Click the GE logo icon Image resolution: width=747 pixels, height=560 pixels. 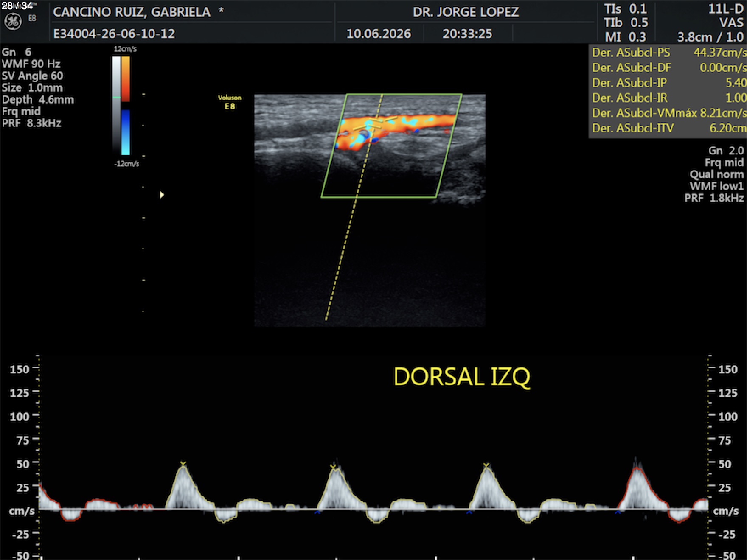pos(13,22)
